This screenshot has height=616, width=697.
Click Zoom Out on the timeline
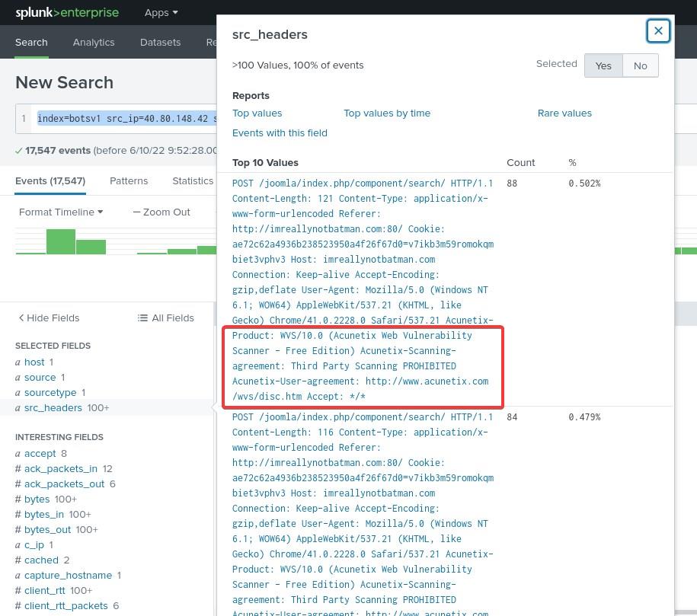[161, 212]
